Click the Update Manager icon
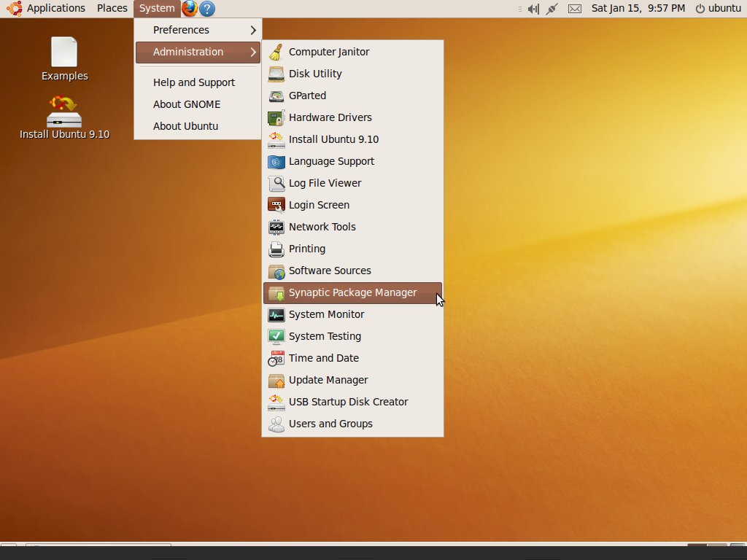Viewport: 747px width, 560px height. [276, 381]
